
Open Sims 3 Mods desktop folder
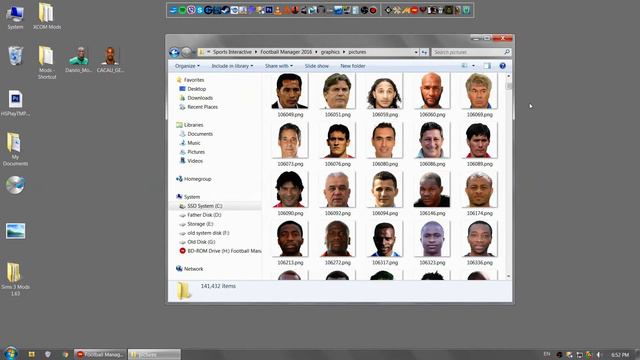[15, 279]
